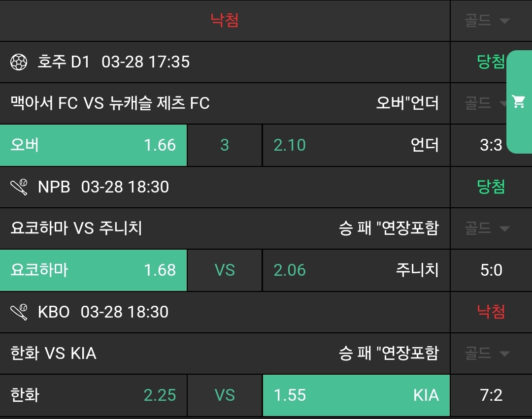Expand the 골드 dropdown beside 한화 VS KIA
This screenshot has width=532, height=419.
pos(487,354)
